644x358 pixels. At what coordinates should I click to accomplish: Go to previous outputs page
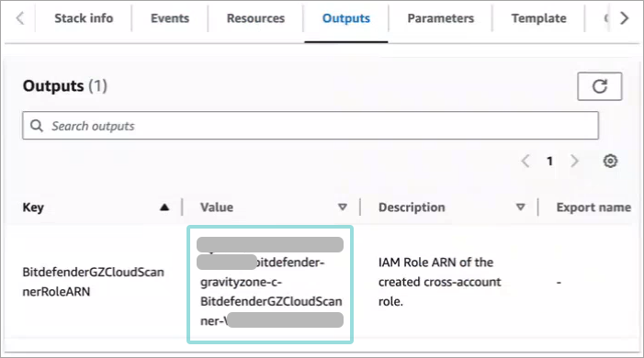click(x=525, y=161)
